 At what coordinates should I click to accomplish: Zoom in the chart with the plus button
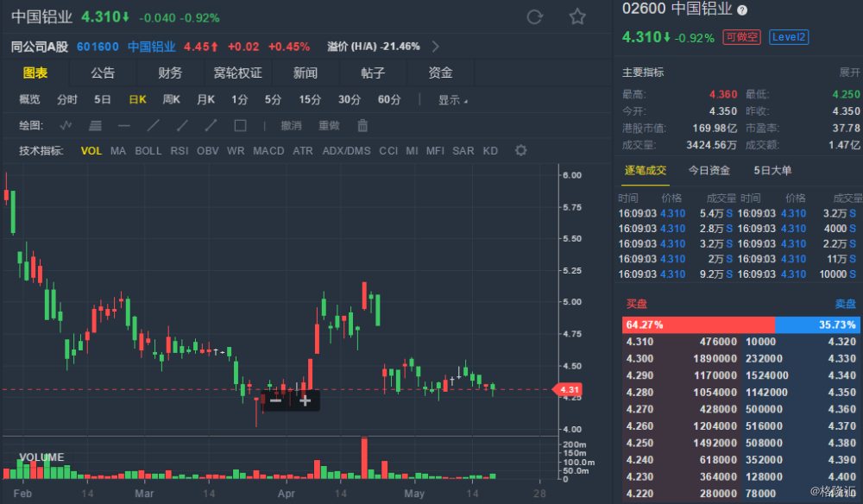pos(305,400)
